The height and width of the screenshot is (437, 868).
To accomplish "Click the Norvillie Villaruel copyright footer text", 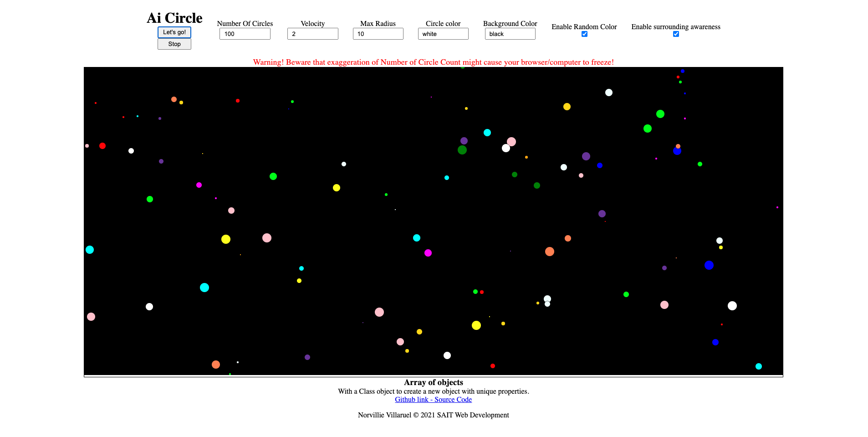I will pyautogui.click(x=433, y=415).
